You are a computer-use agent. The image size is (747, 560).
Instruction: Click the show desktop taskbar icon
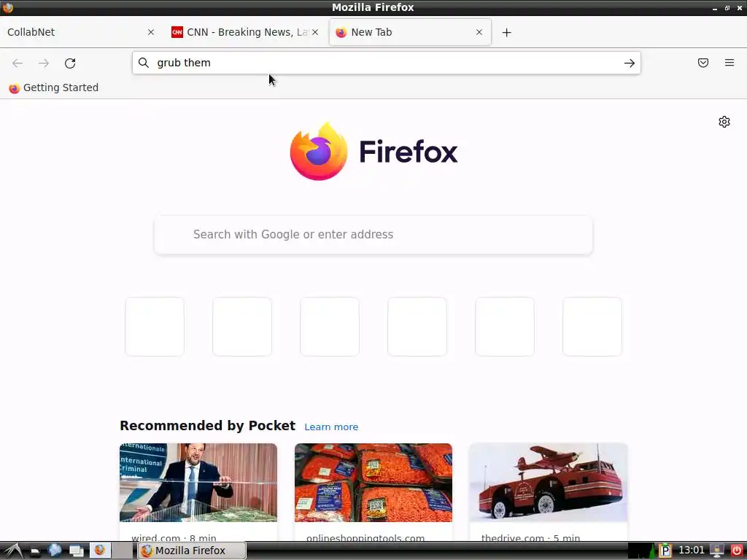[x=76, y=551]
